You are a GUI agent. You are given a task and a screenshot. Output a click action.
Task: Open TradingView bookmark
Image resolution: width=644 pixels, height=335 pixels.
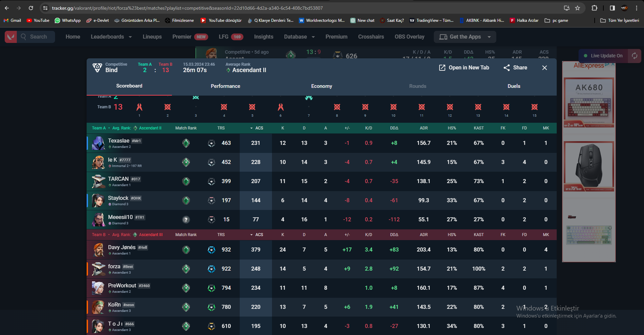(x=431, y=20)
